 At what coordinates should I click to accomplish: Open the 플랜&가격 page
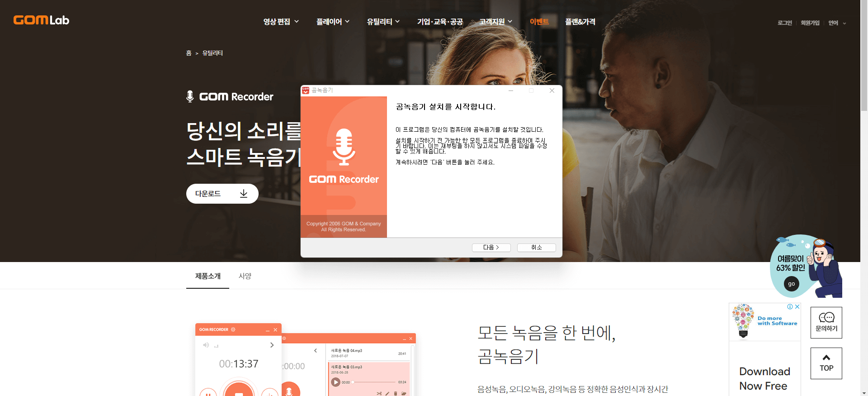click(x=580, y=22)
